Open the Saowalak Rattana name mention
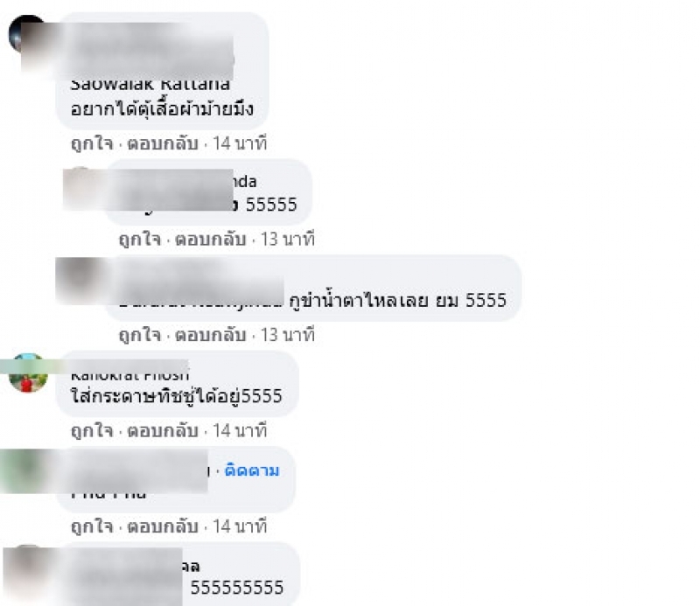The width and height of the screenshot is (700, 606). pos(150,85)
